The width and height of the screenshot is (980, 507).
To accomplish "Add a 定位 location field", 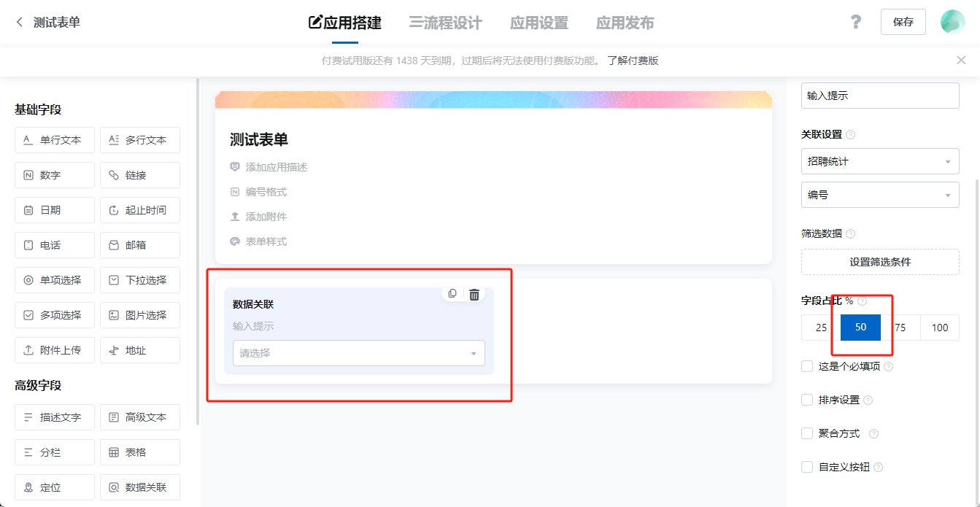I will point(55,487).
